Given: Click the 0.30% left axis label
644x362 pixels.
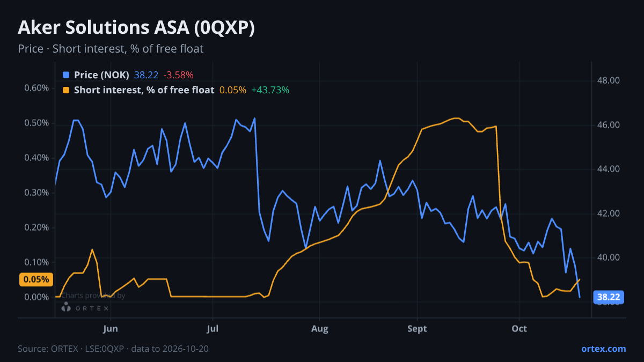Looking at the screenshot, I should 36,193.
